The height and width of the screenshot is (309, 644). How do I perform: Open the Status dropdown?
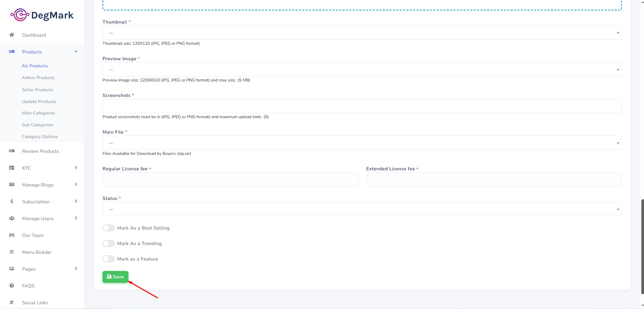362,209
